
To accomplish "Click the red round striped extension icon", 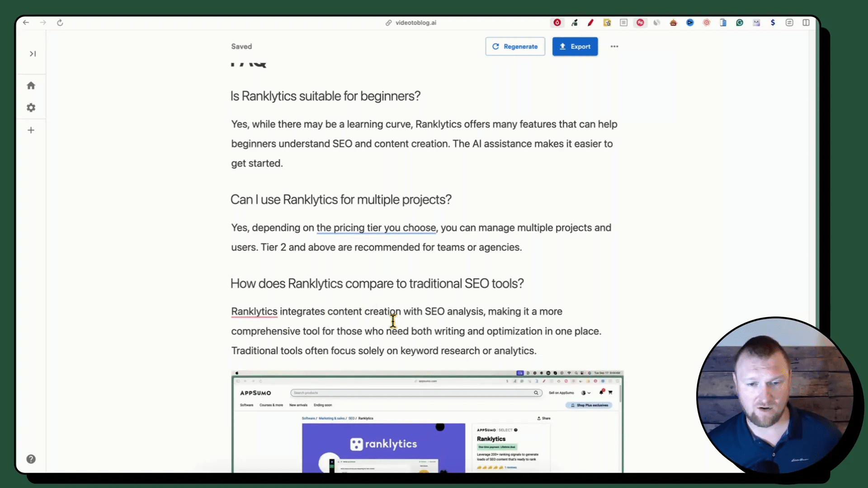I will coord(640,23).
